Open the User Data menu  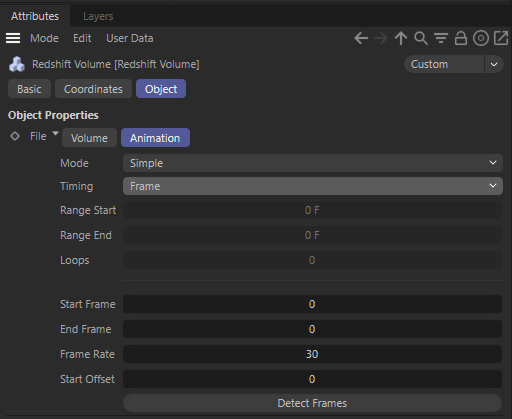click(130, 38)
